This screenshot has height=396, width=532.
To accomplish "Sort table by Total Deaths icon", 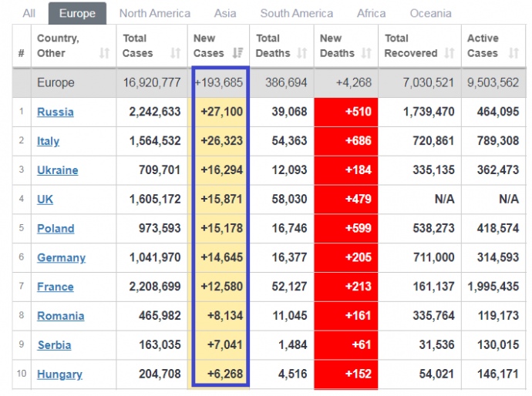I will coord(301,54).
